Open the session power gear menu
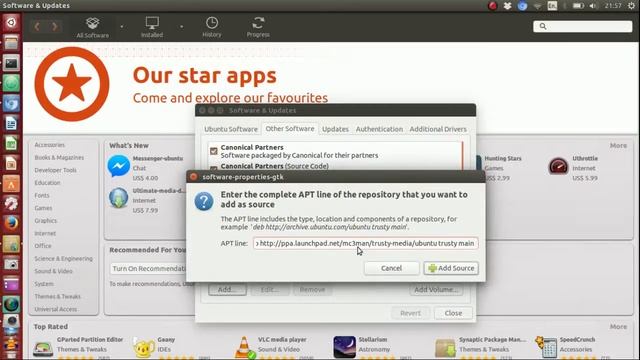This screenshot has height=360, width=640. tap(631, 6)
